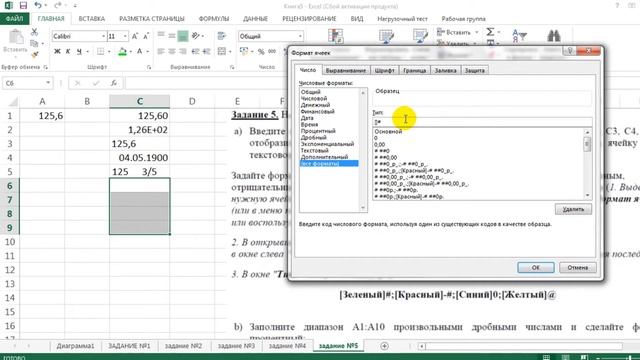Expand the Name Box dropdown arrow
The image size is (640, 360).
pos(48,83)
